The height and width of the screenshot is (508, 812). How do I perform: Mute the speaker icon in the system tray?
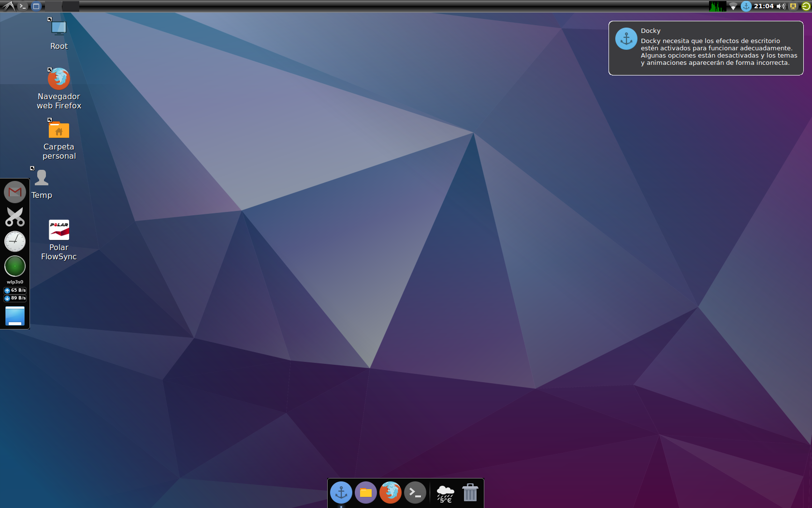coord(780,6)
